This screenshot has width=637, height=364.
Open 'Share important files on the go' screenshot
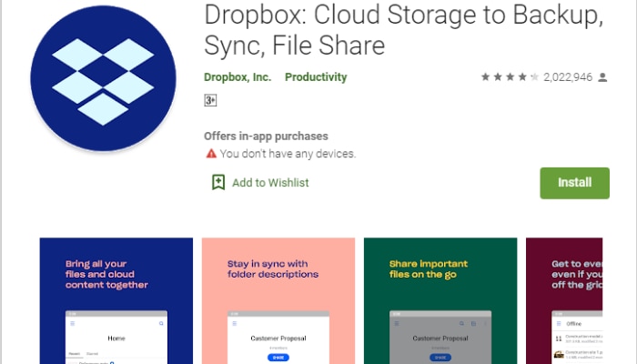(440, 301)
